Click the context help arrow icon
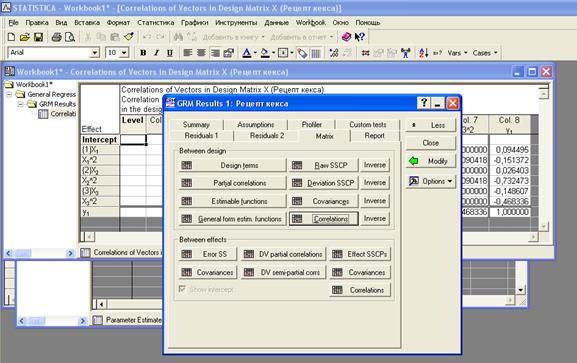Image resolution: width=577 pixels, height=363 pixels. 360,37
